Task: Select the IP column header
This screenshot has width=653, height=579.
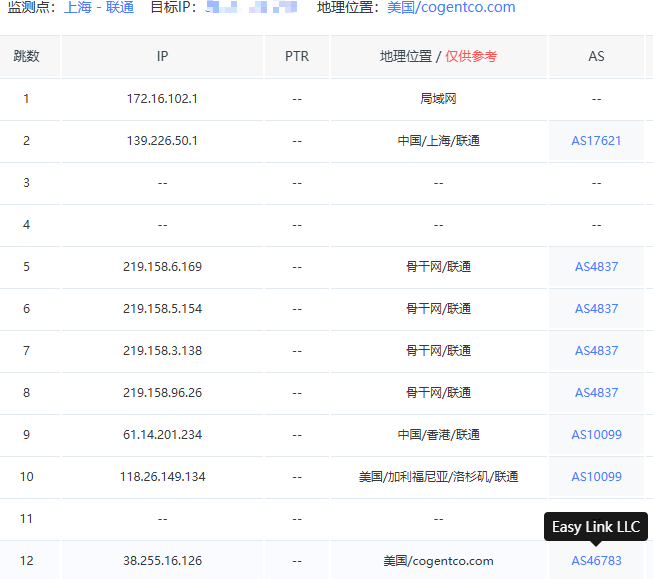Action: tap(162, 56)
